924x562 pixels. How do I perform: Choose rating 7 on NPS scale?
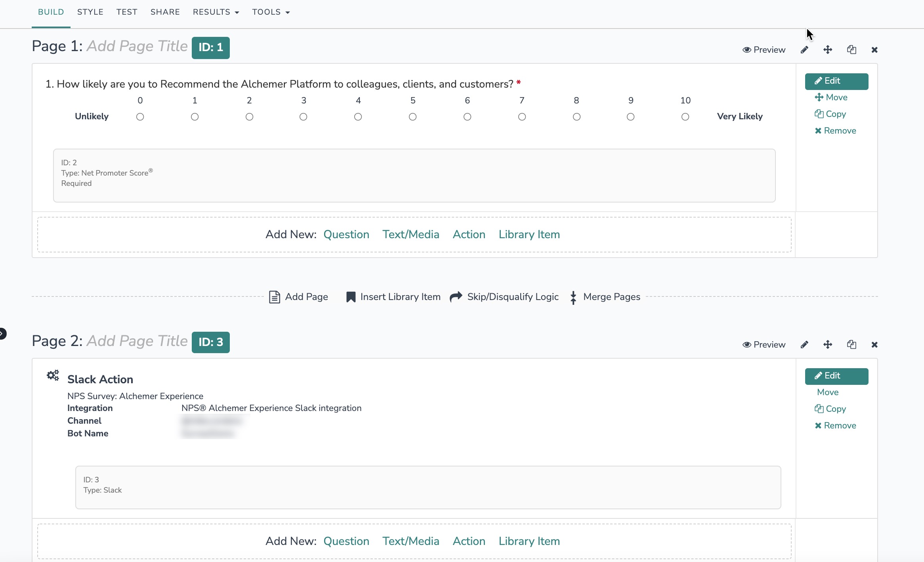pos(522,117)
